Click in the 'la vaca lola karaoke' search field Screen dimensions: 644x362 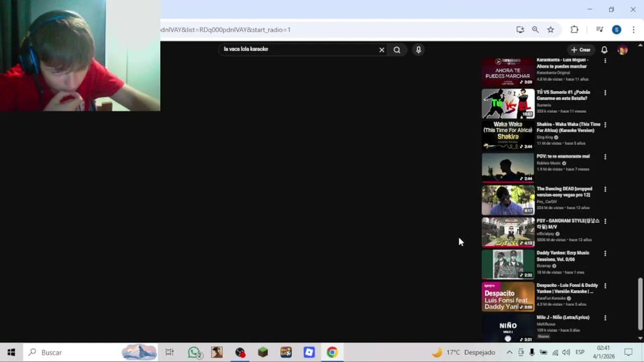coord(299,49)
